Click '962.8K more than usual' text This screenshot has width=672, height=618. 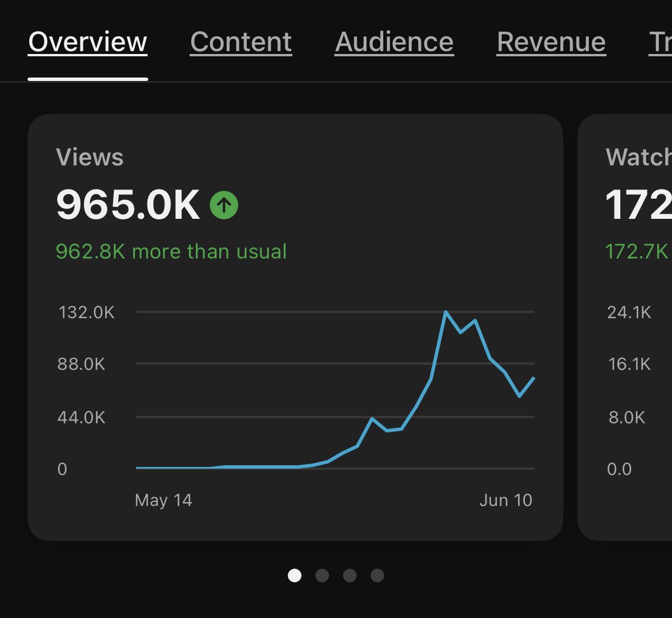pos(171,252)
